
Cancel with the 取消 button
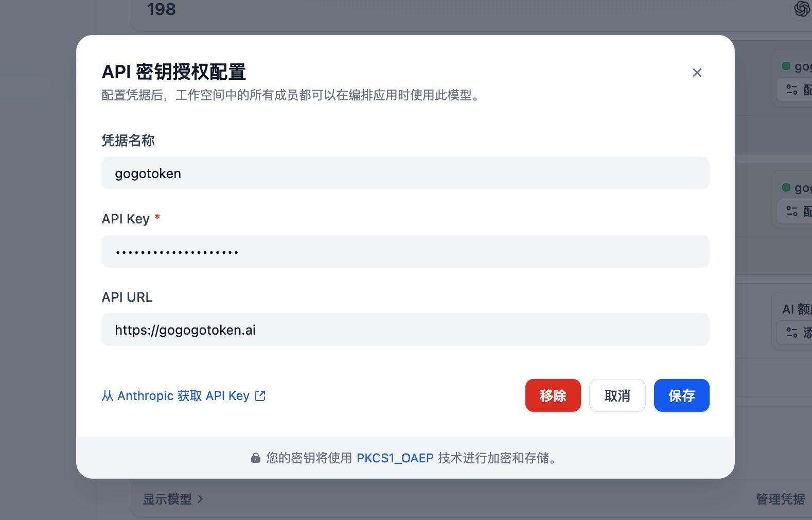(x=617, y=395)
